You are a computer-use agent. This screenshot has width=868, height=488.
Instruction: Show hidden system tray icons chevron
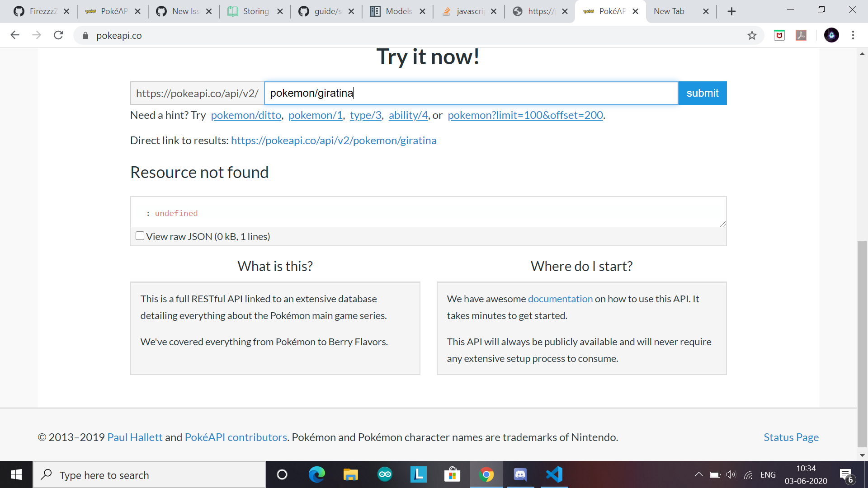(698, 474)
